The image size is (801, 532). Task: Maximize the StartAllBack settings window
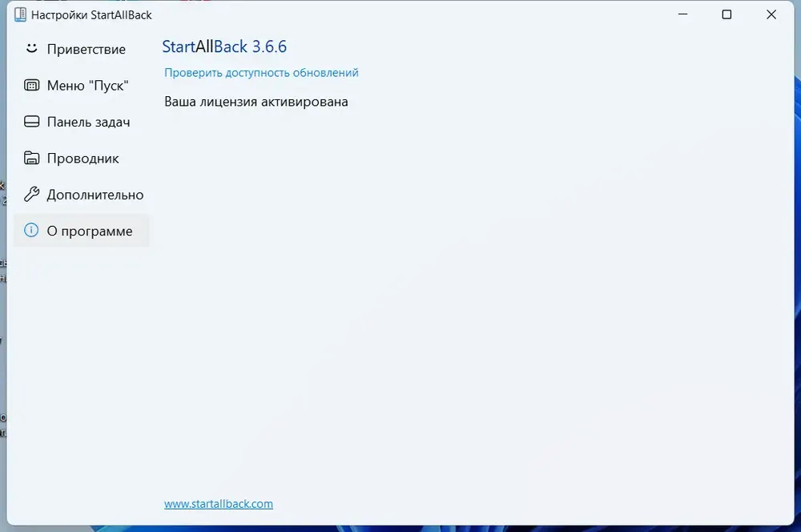[x=727, y=14]
